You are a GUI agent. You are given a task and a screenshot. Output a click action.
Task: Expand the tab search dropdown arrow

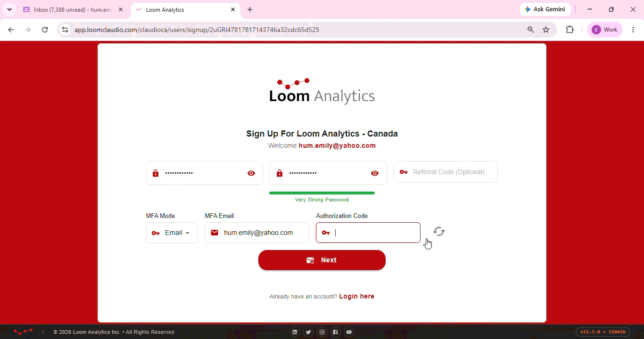tap(9, 9)
